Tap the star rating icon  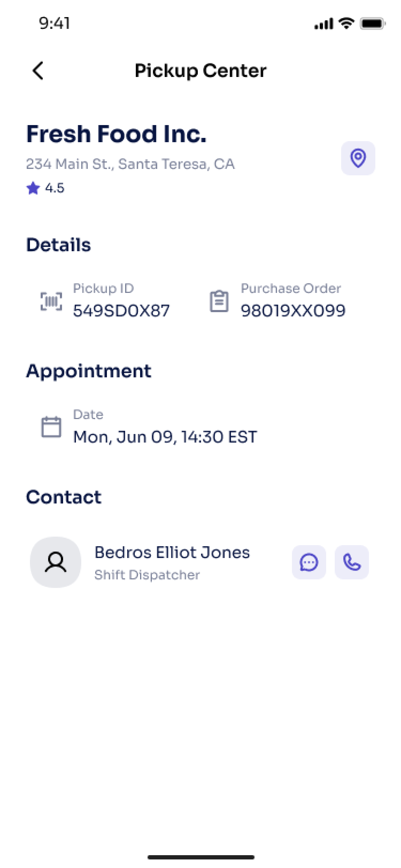tap(33, 188)
